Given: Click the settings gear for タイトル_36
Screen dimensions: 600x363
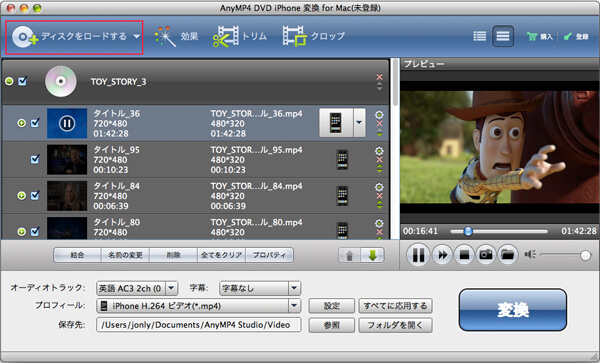Looking at the screenshot, I should pos(379,114).
